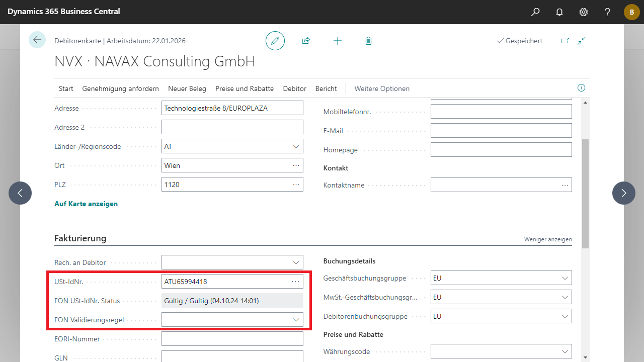Click the Homepage input field
This screenshot has height=362, width=644.
point(501,150)
